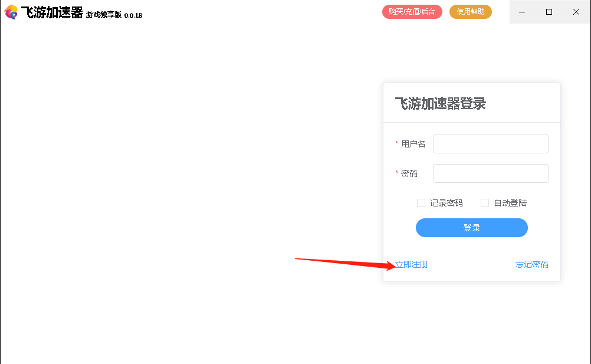
Task: Focus the 用户名 input field
Action: (490, 144)
